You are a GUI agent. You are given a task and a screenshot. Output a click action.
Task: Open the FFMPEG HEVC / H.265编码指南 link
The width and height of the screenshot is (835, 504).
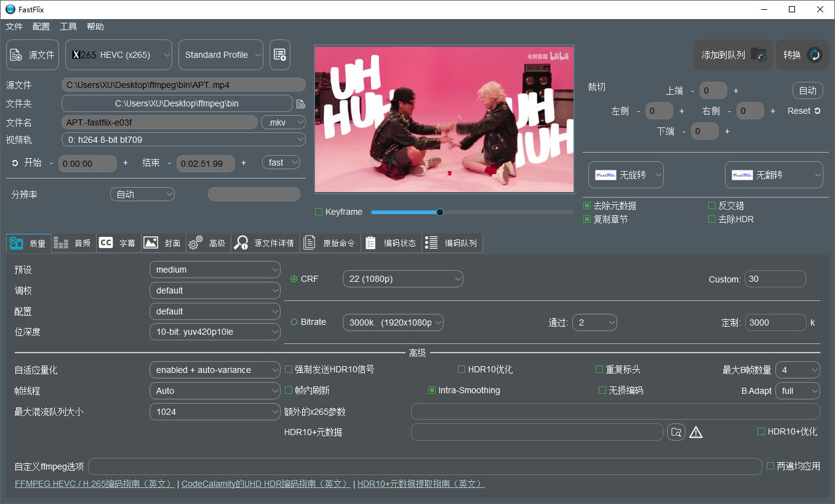tap(93, 484)
